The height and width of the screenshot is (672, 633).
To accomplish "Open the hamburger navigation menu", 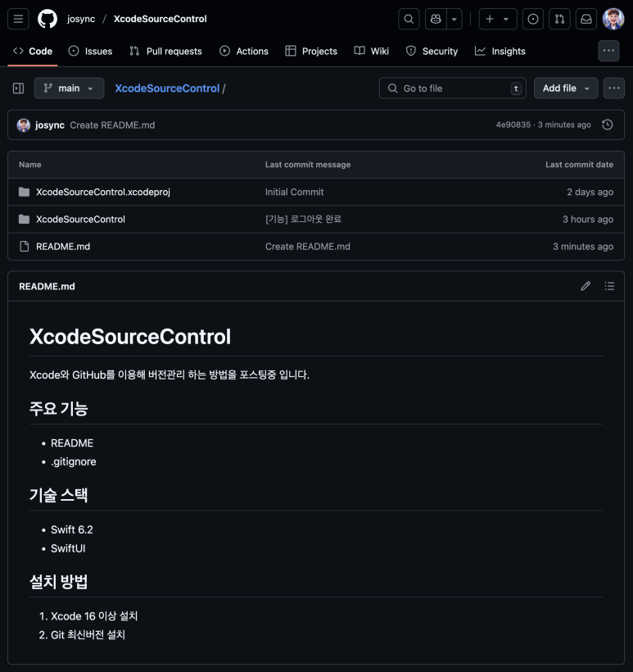I will coord(18,19).
